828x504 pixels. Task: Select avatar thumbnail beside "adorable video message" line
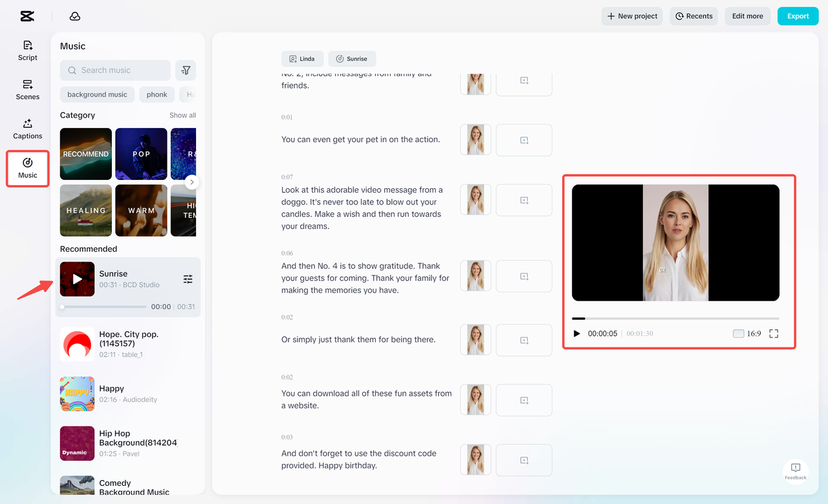475,200
